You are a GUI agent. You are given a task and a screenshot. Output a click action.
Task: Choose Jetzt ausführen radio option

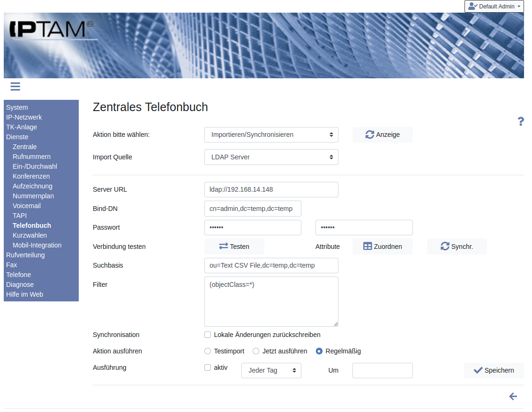pyautogui.click(x=256, y=351)
